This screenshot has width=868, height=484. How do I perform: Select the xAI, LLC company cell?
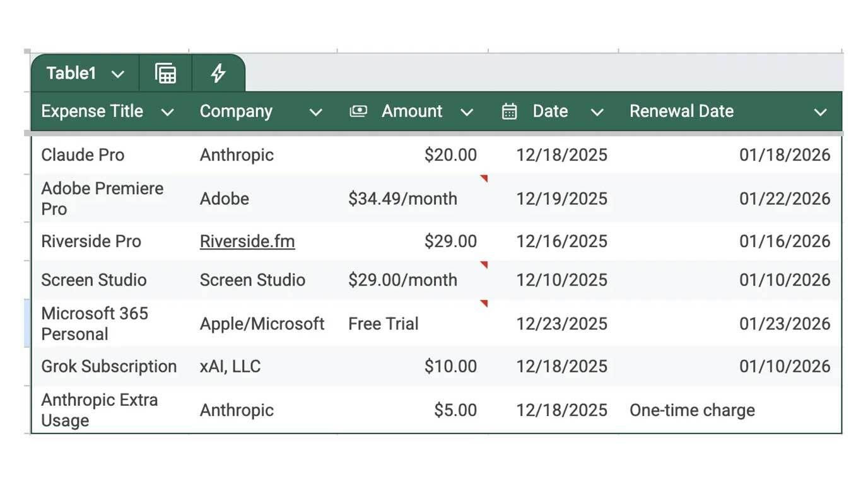[230, 366]
